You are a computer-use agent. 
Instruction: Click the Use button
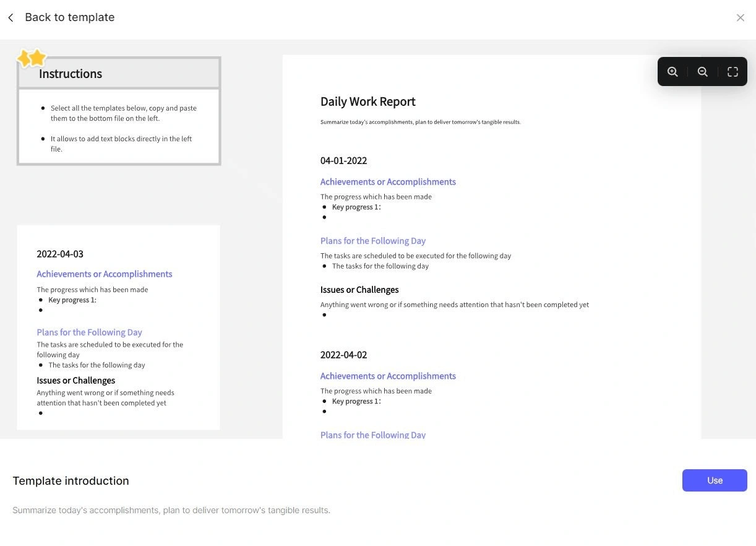pyautogui.click(x=715, y=480)
